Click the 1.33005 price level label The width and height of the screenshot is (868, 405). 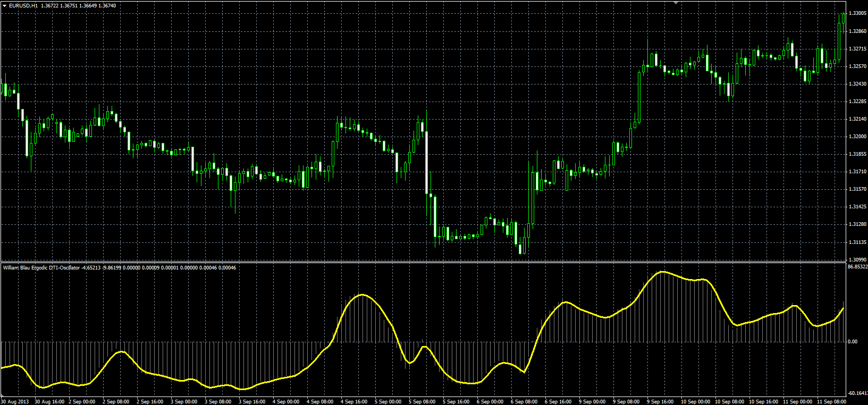click(x=857, y=13)
